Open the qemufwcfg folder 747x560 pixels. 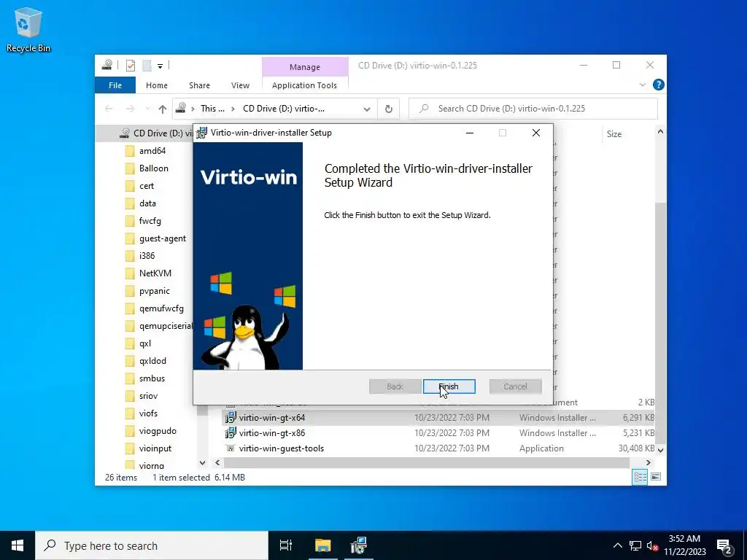[x=161, y=308]
